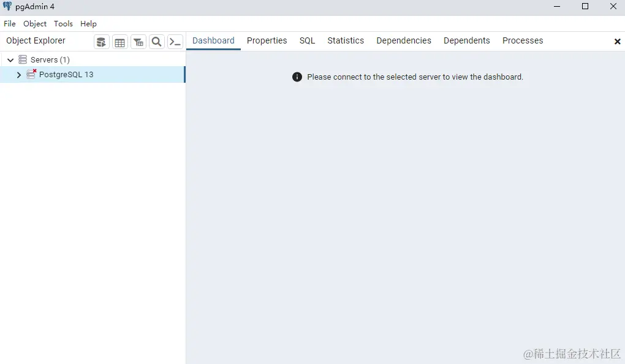Click the Servers group icon
The height and width of the screenshot is (364, 625).
click(x=23, y=60)
